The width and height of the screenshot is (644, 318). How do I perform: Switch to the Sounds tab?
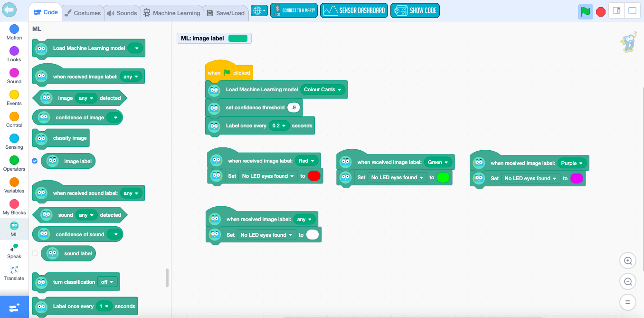click(122, 13)
